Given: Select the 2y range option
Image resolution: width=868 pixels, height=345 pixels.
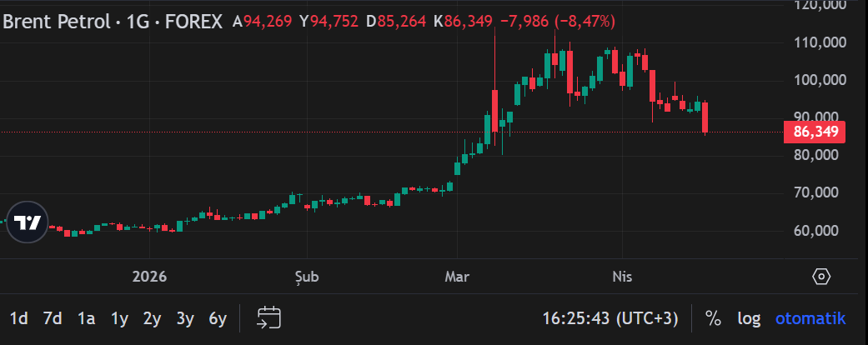Looking at the screenshot, I should point(152,318).
